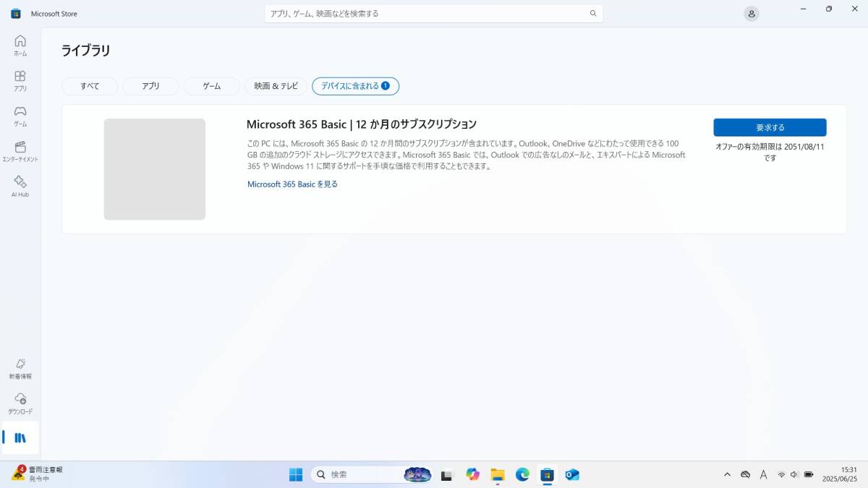Image resolution: width=868 pixels, height=488 pixels.
Task: Click the Wi-Fi network tray icon
Action: (x=781, y=474)
